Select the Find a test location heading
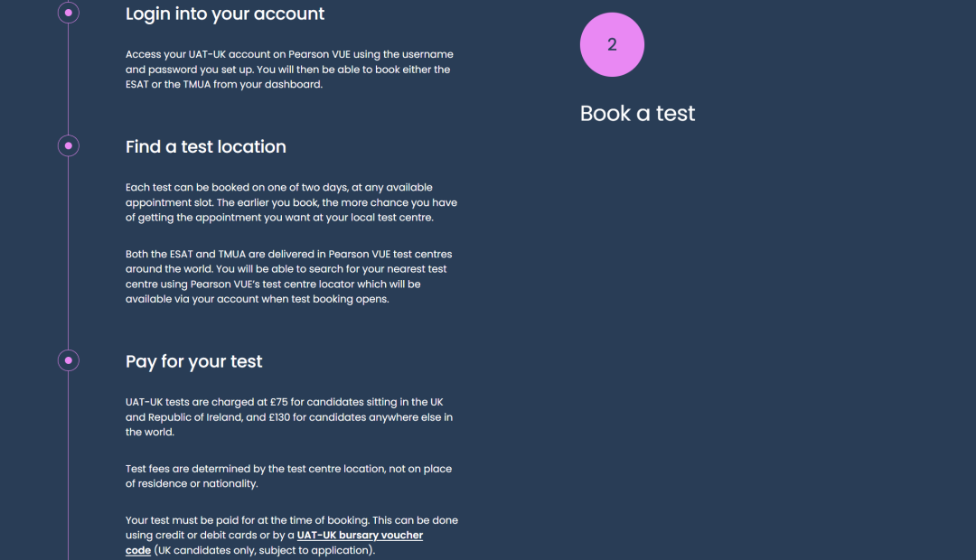The height and width of the screenshot is (560, 976). (206, 147)
